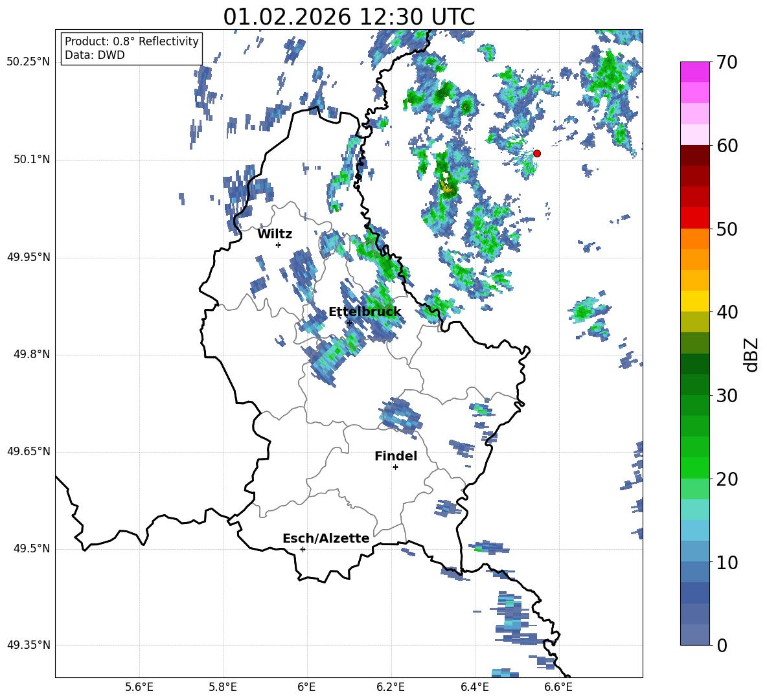Screen dimensions: 767x700
Task: Click the Wiltz city label
Action: pos(275,234)
